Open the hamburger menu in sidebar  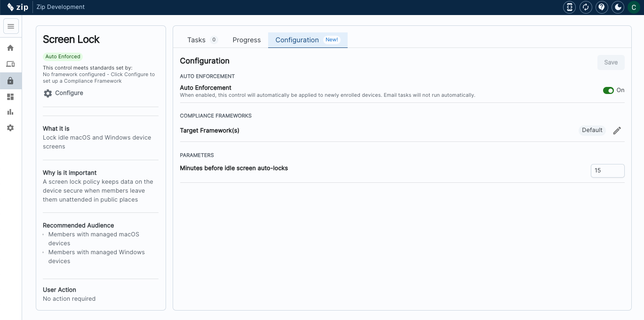[x=11, y=26]
